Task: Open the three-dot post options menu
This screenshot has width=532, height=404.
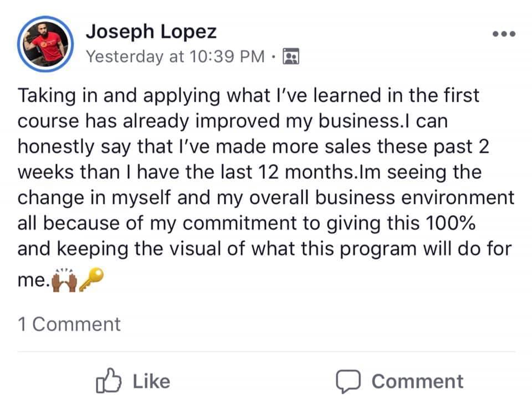Action: [x=504, y=34]
